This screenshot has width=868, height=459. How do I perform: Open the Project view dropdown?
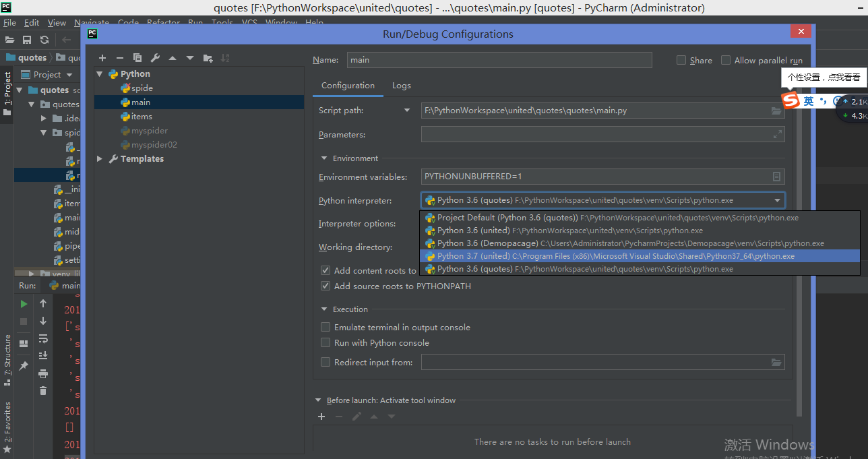pos(68,75)
